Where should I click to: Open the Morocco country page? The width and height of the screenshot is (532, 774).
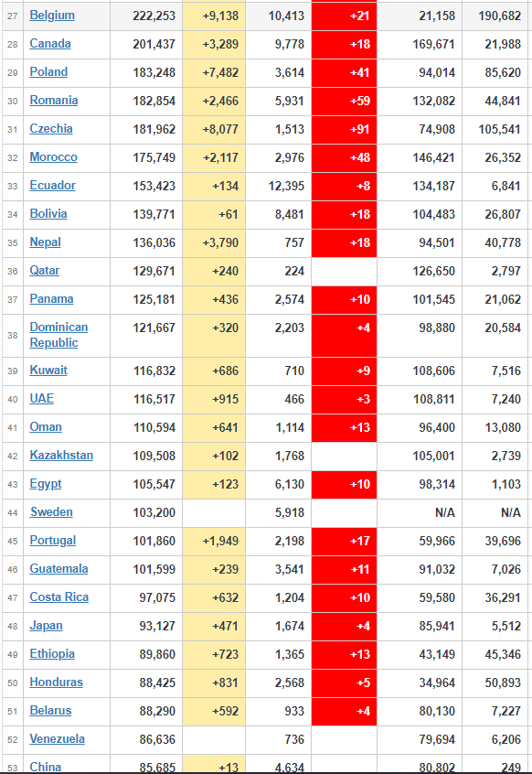pyautogui.click(x=53, y=157)
